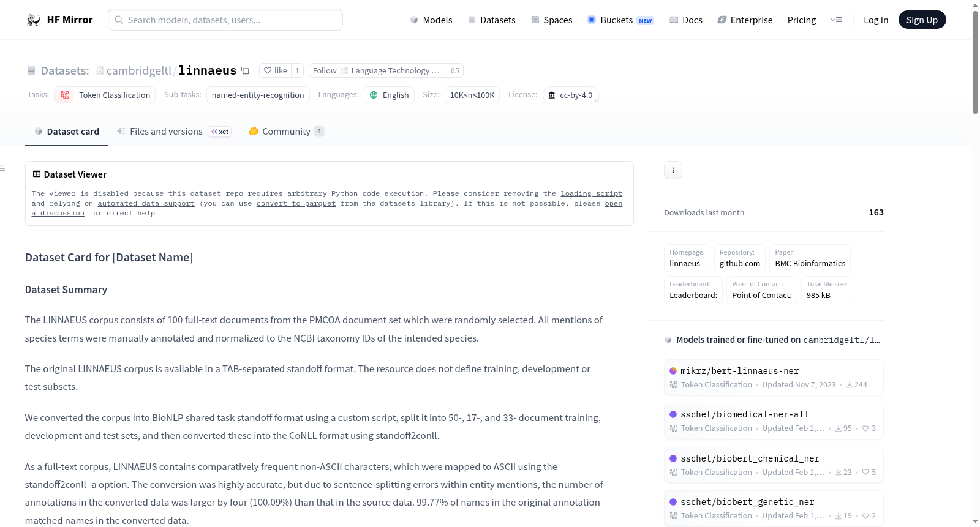This screenshot has height=527, width=980.
Task: Click the Leaderboard info box
Action: coord(693,290)
